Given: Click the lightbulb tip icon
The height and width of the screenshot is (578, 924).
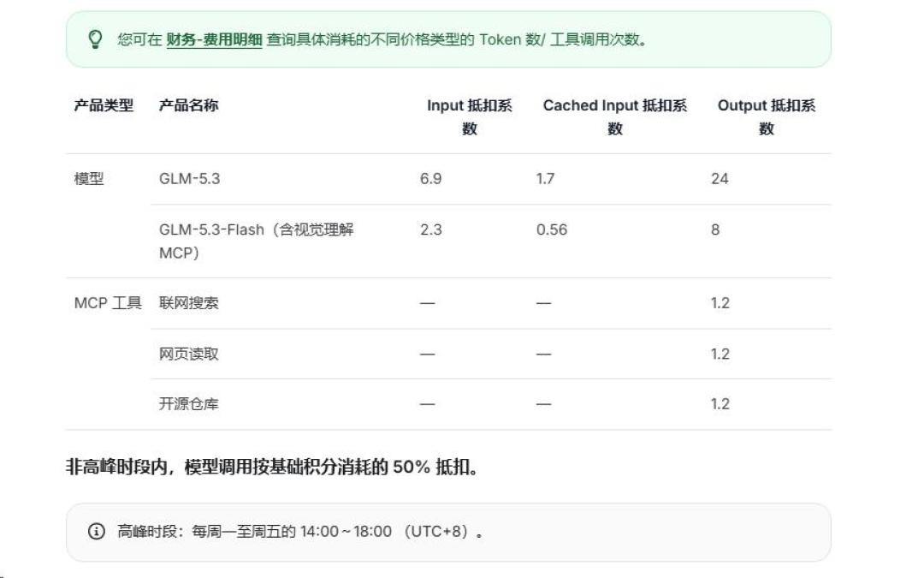Looking at the screenshot, I should coord(95,39).
